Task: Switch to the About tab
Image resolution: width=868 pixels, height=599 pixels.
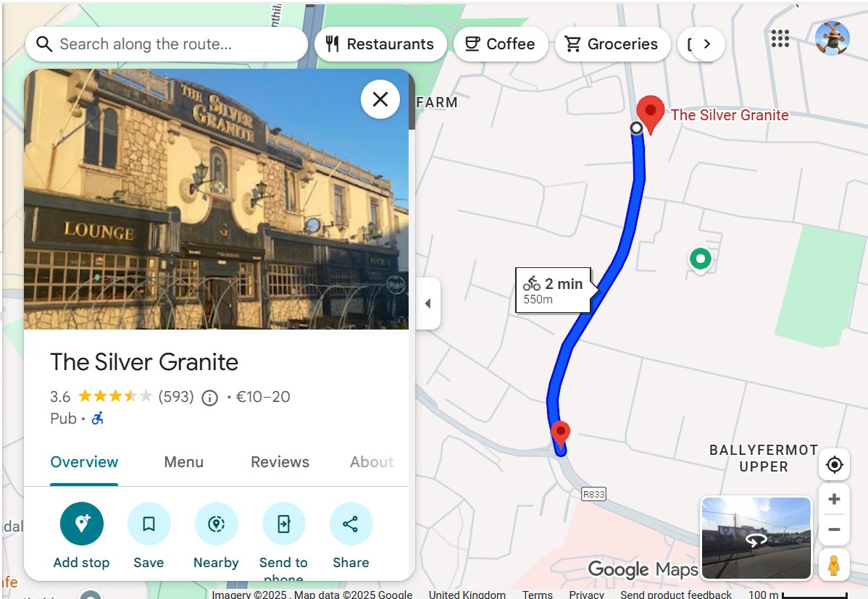Action: coord(372,462)
